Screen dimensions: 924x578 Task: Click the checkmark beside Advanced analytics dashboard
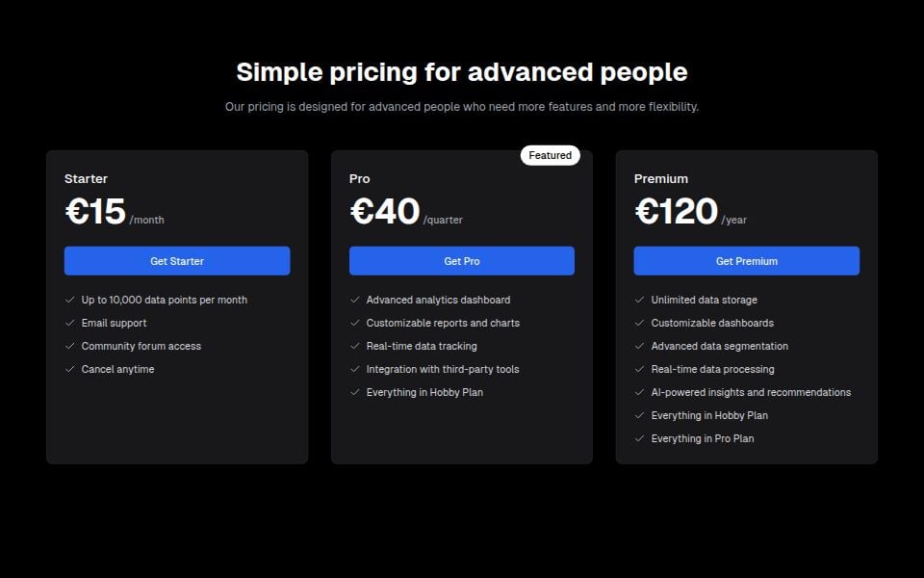353,300
